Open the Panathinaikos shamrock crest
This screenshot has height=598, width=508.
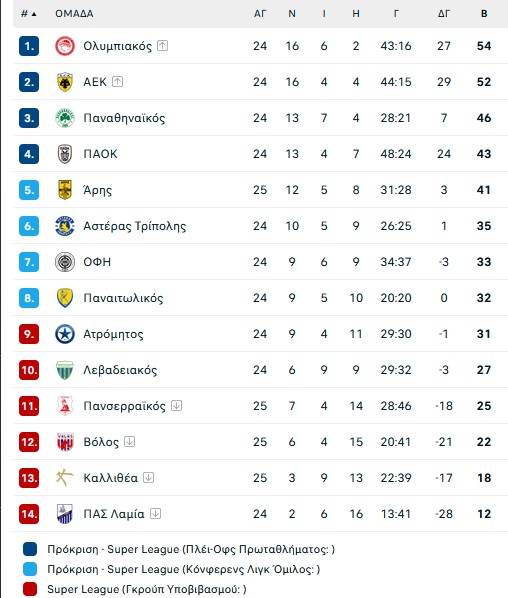pos(65,118)
